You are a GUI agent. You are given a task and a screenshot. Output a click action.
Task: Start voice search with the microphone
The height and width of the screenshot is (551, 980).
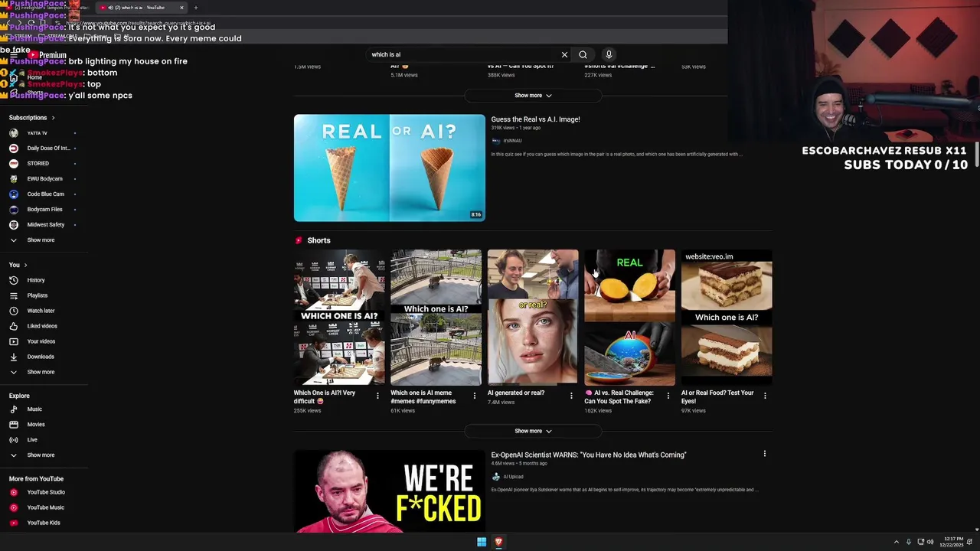click(609, 54)
